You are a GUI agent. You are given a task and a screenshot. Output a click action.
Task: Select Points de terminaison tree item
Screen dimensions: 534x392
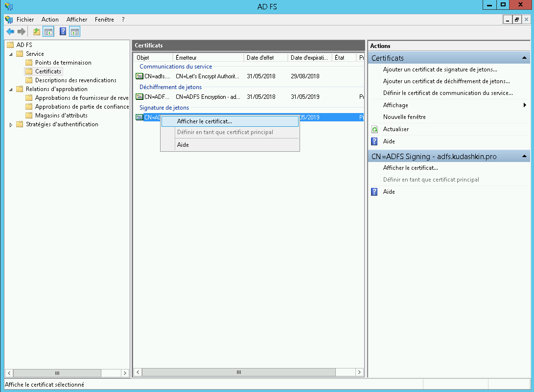(x=63, y=62)
